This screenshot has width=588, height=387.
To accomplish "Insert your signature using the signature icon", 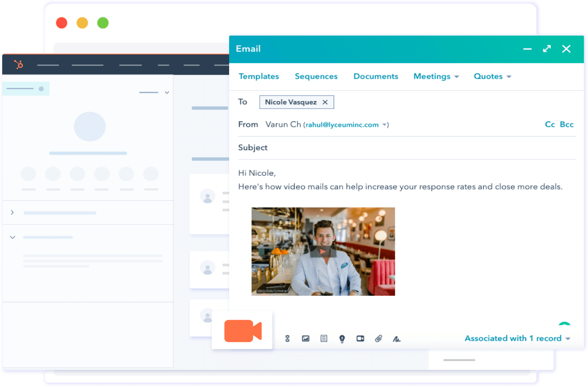I will coord(397,339).
